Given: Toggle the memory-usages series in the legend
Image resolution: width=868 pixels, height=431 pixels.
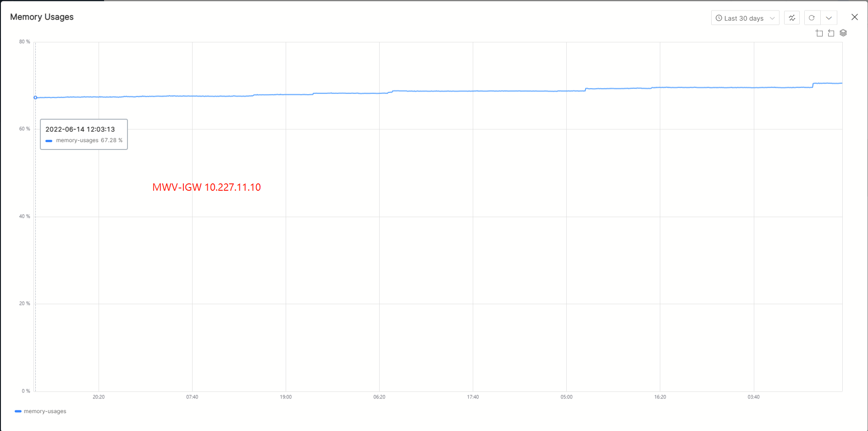Looking at the screenshot, I should (x=45, y=411).
